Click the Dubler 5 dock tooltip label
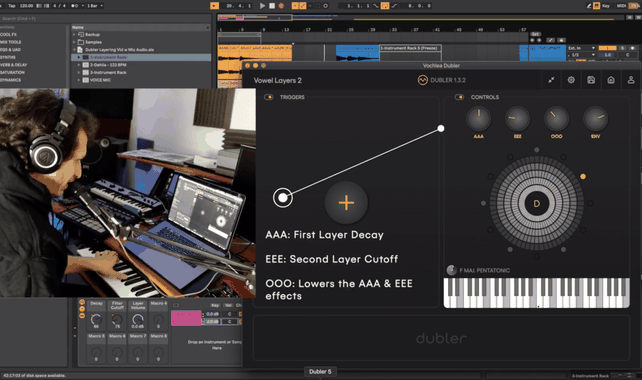This screenshot has width=642, height=380. tap(320, 371)
